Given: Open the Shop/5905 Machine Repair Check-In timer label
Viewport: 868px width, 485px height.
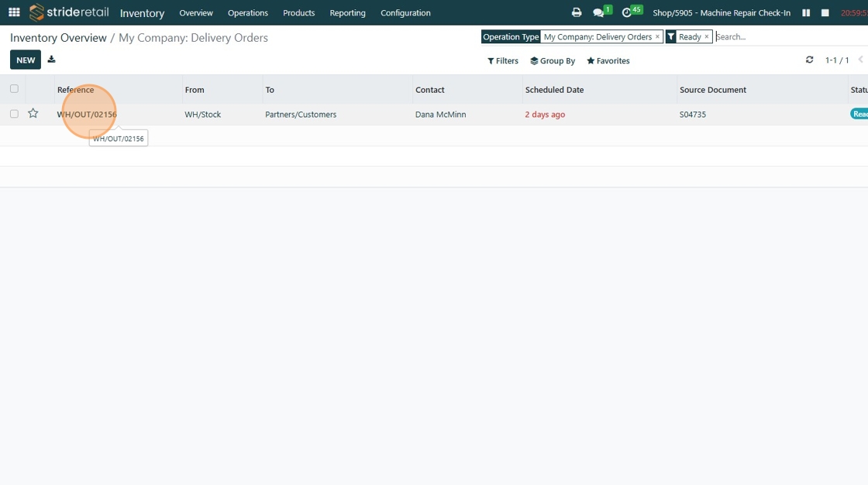Looking at the screenshot, I should click(722, 12).
